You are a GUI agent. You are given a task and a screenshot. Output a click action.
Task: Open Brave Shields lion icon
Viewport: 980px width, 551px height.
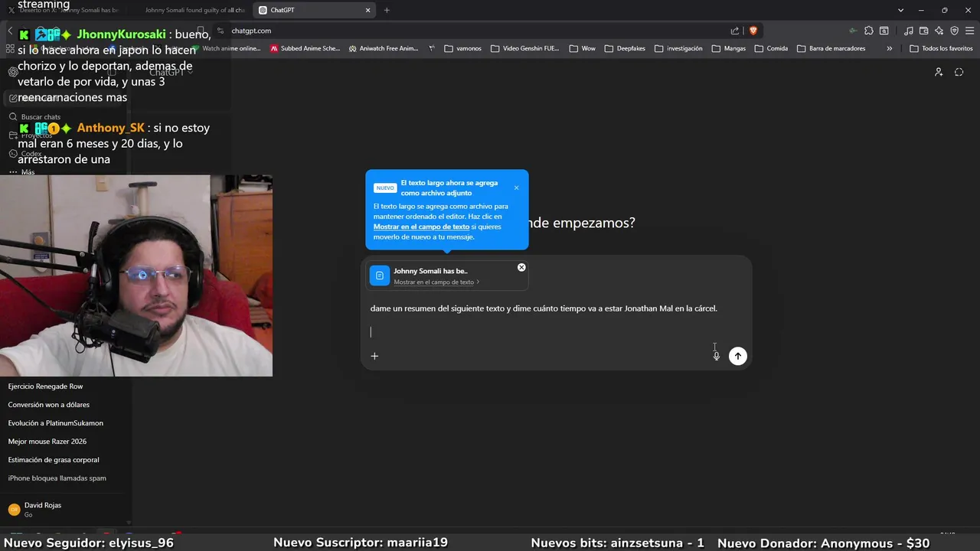[x=753, y=31]
